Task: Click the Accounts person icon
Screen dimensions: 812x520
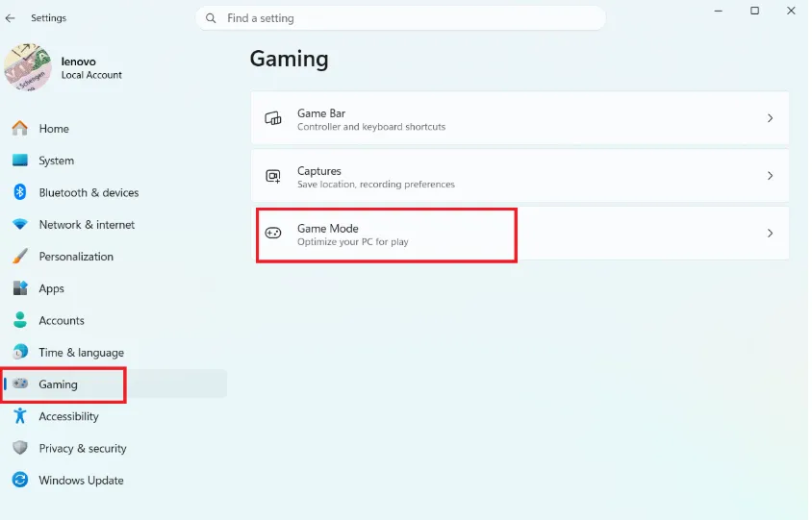Action: [19, 320]
